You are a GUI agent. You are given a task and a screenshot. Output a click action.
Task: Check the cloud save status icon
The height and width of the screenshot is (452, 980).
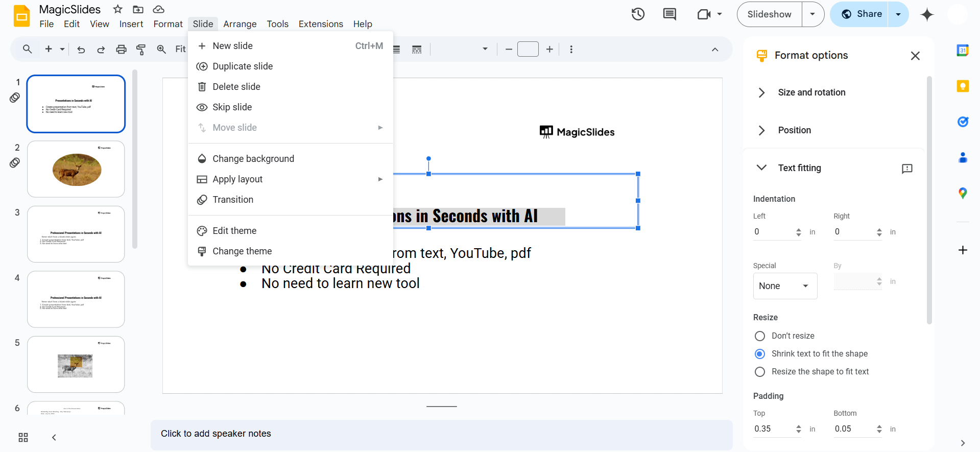[159, 9]
